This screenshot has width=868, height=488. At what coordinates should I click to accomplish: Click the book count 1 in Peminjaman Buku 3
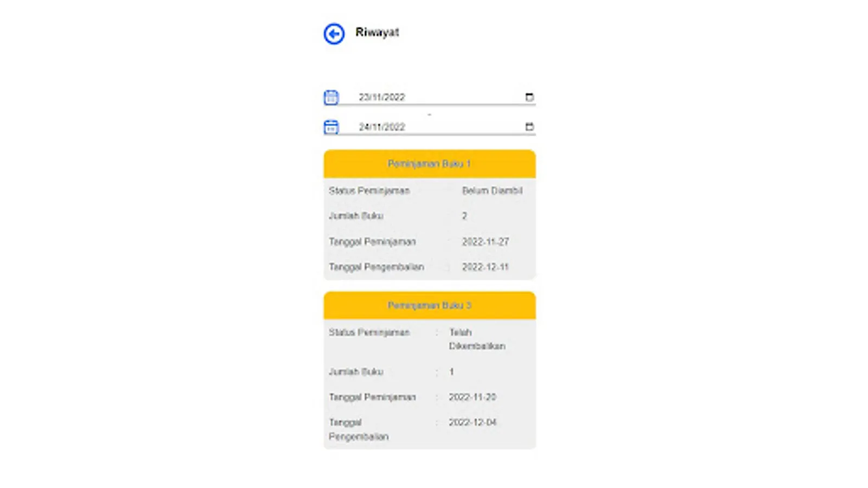(451, 371)
